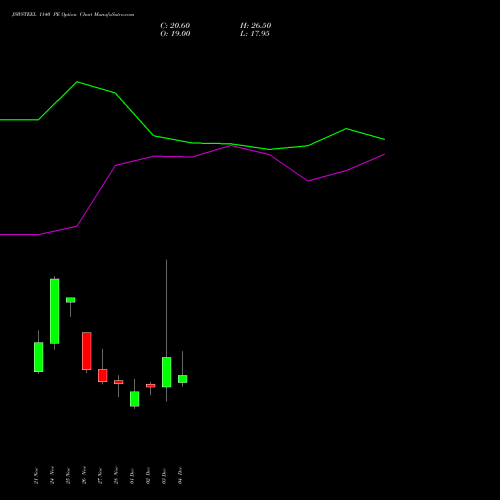500x500 pixels.
Task: Click the green candlestick for 21 Nov
Action: tap(39, 357)
